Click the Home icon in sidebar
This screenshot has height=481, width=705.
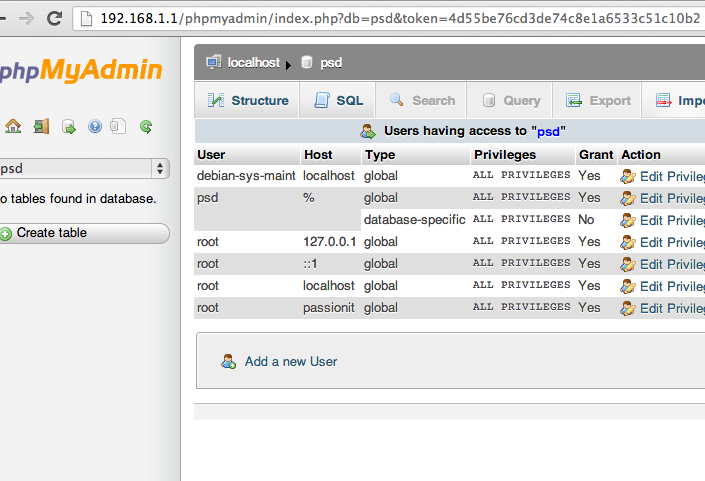tap(13, 126)
